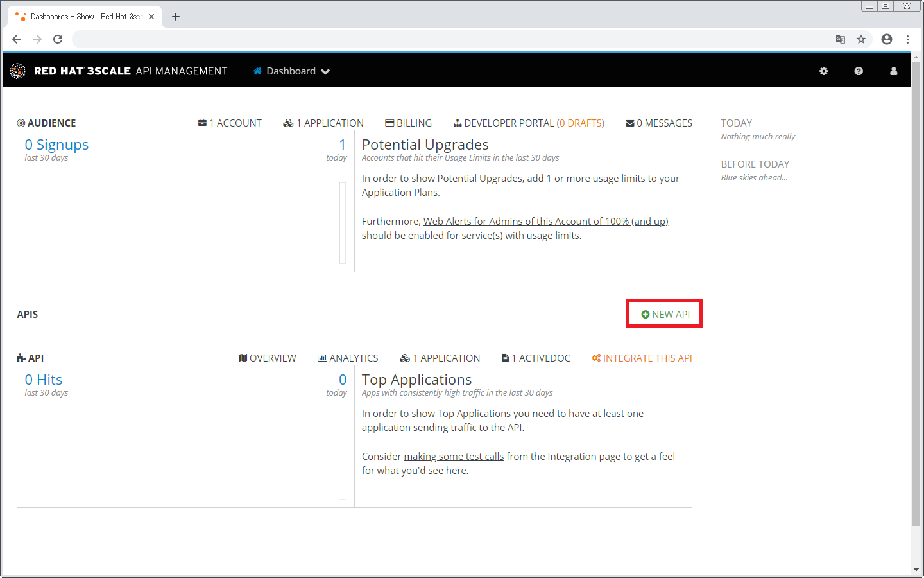The image size is (924, 578).
Task: Click the envelope Messages icon
Action: point(630,123)
